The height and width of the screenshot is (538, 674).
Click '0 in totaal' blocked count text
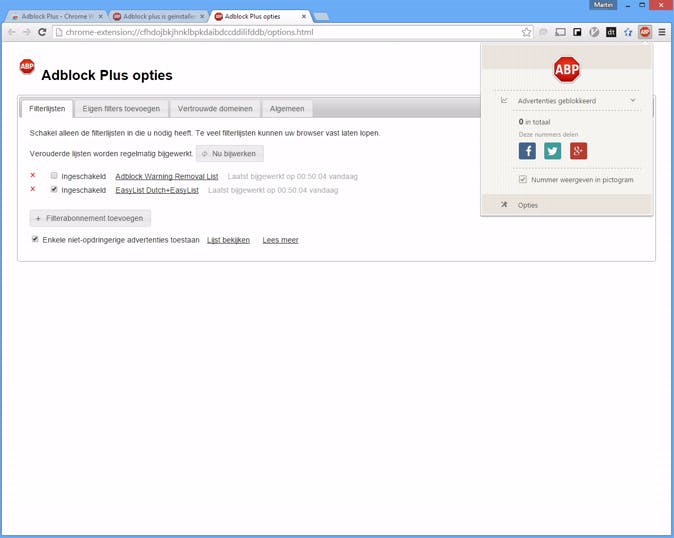click(x=534, y=122)
